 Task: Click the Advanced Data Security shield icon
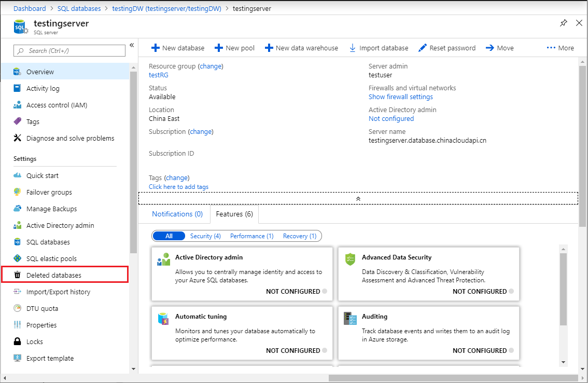pos(350,259)
